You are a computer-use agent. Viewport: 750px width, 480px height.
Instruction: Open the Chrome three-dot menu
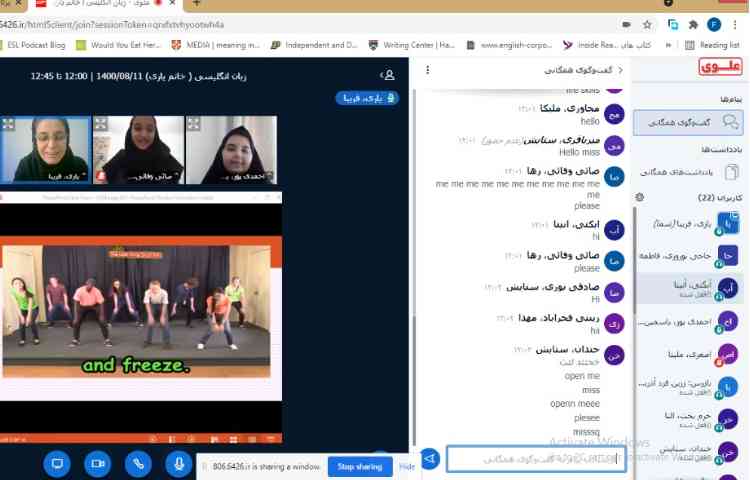(736, 23)
